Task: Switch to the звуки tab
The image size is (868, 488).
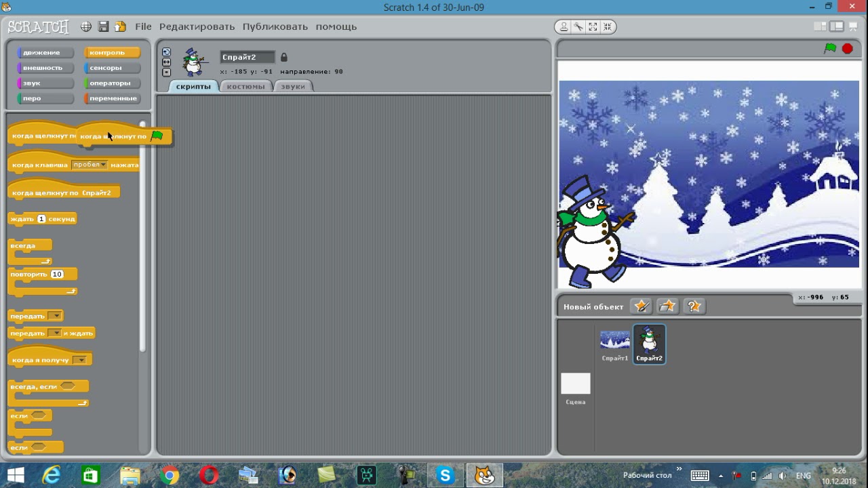Action: click(x=293, y=86)
